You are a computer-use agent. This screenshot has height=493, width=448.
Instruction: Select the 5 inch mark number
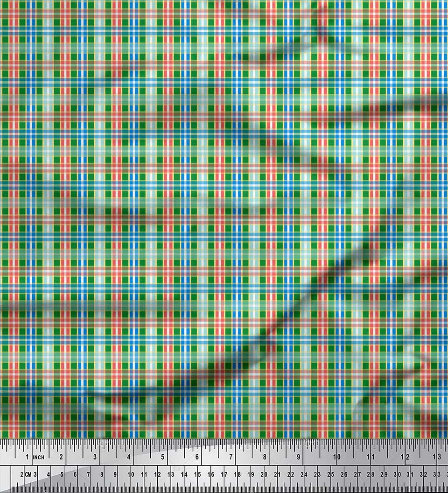(163, 457)
